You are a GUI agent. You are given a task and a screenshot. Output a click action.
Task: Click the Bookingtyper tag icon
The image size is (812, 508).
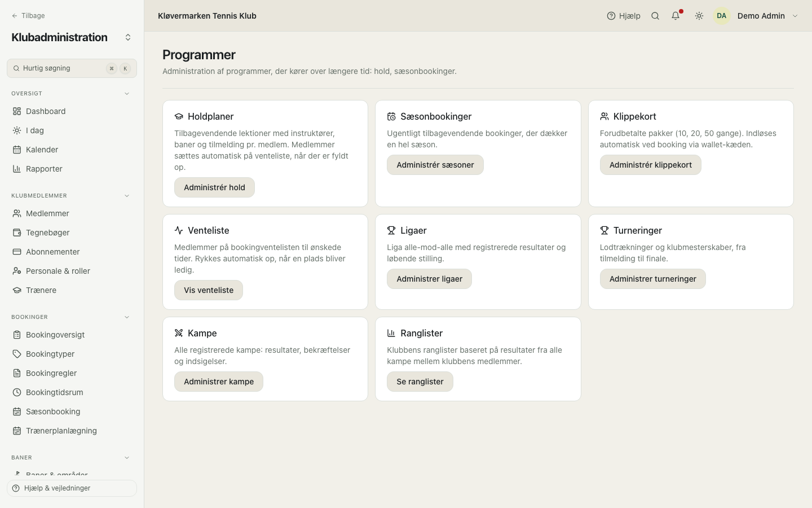tap(17, 354)
